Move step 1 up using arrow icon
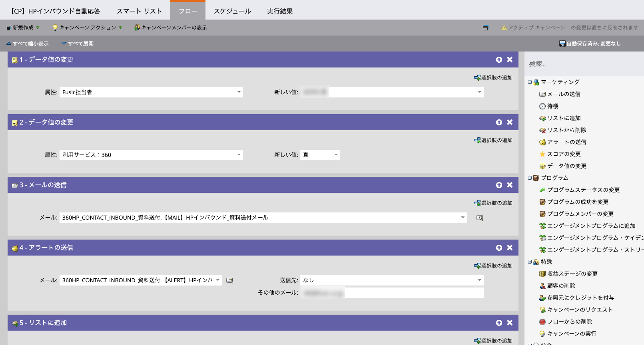This screenshot has width=644, height=345. (499, 59)
